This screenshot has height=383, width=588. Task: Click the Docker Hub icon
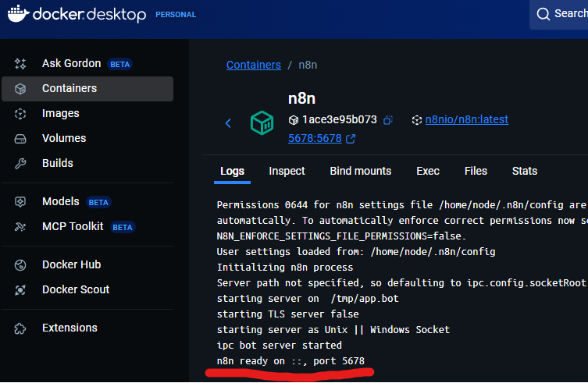pos(20,265)
